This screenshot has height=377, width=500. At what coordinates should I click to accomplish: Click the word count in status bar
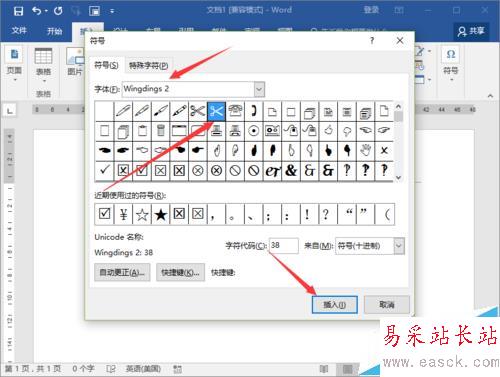point(83,369)
